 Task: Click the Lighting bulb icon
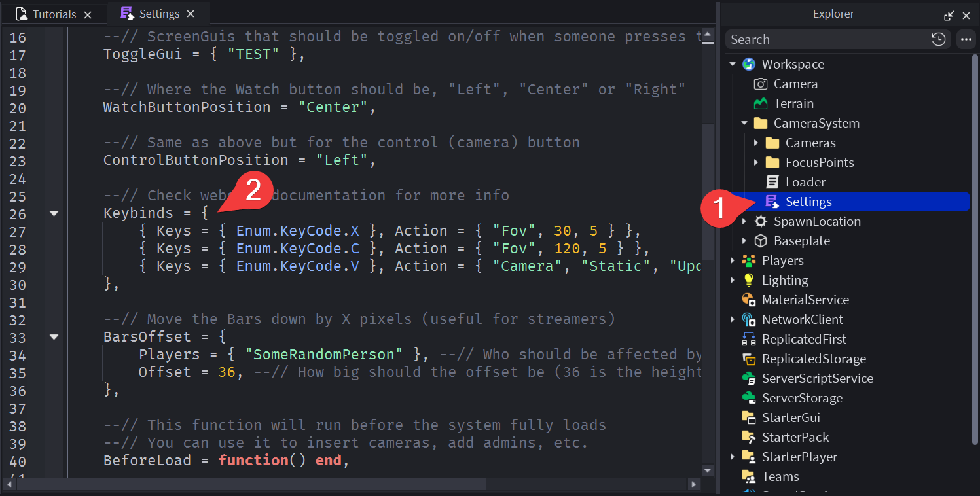pyautogui.click(x=749, y=280)
